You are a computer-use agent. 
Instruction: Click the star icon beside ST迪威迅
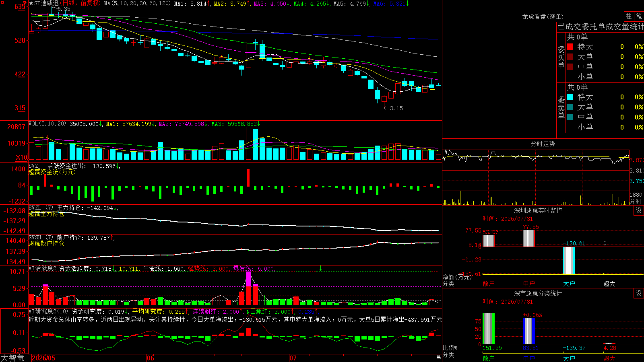click(x=31, y=3)
